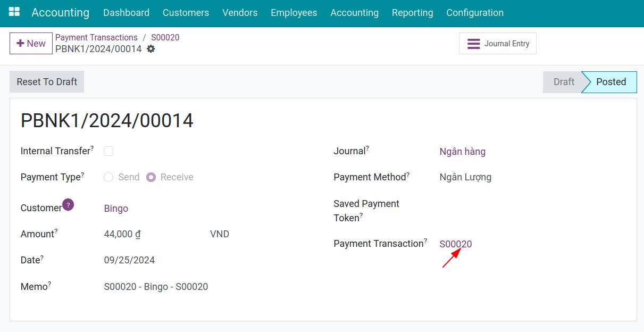Toggle the Internal Transfer checkbox
This screenshot has width=644, height=332.
108,151
